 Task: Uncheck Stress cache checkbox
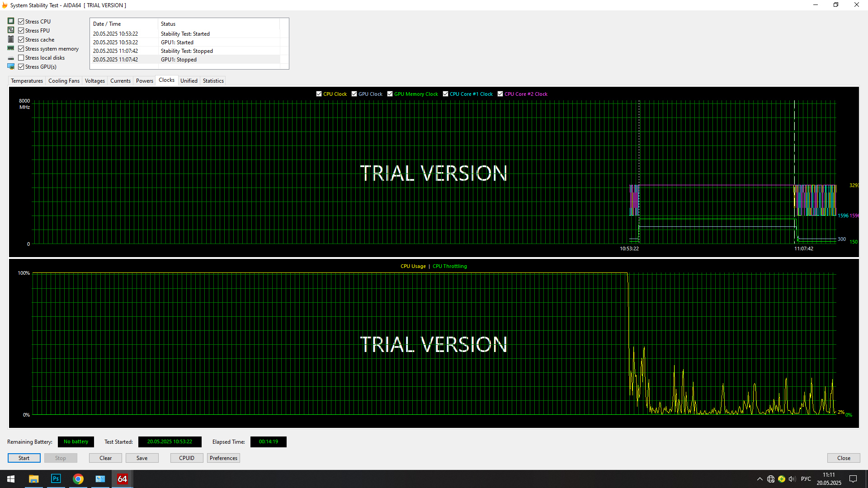21,39
